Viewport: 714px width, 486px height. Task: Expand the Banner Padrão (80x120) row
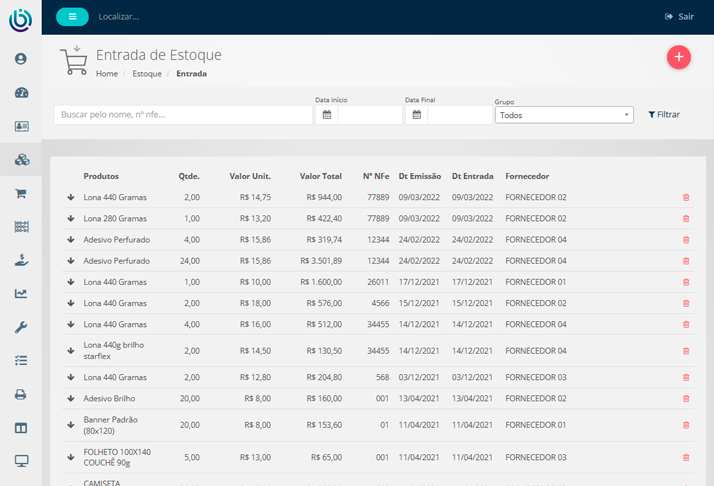click(71, 425)
